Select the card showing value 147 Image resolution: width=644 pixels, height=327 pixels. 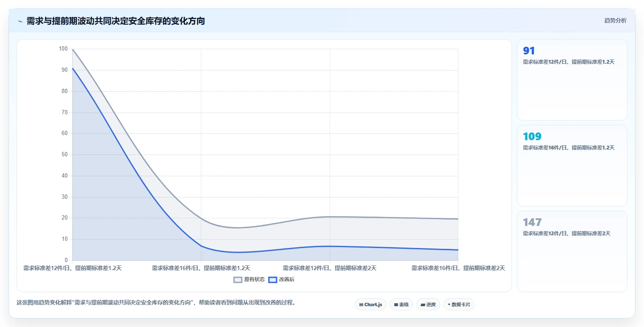coord(572,251)
